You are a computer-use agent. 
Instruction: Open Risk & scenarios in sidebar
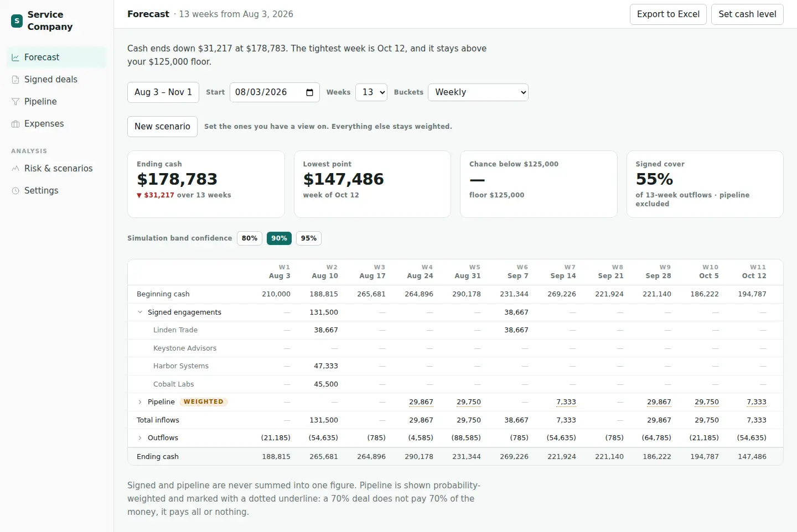coord(56,169)
